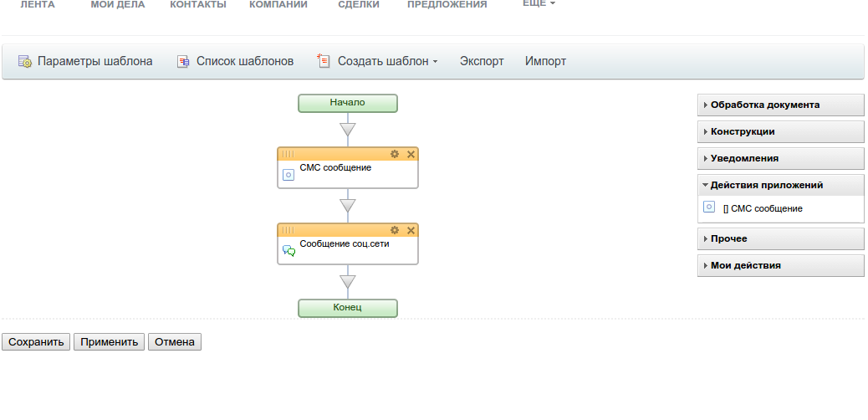Click the drag handle on Сообщение соц.сети block
The width and height of the screenshot is (868, 420).
(288, 230)
